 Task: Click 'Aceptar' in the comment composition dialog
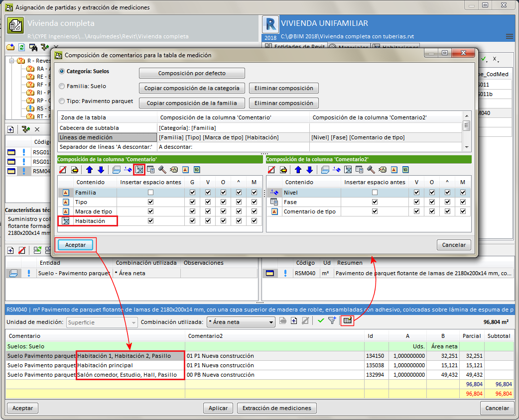[76, 245]
